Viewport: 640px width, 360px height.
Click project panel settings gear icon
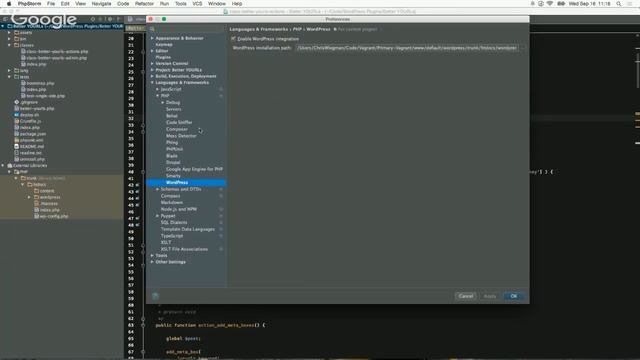(x=110, y=19)
